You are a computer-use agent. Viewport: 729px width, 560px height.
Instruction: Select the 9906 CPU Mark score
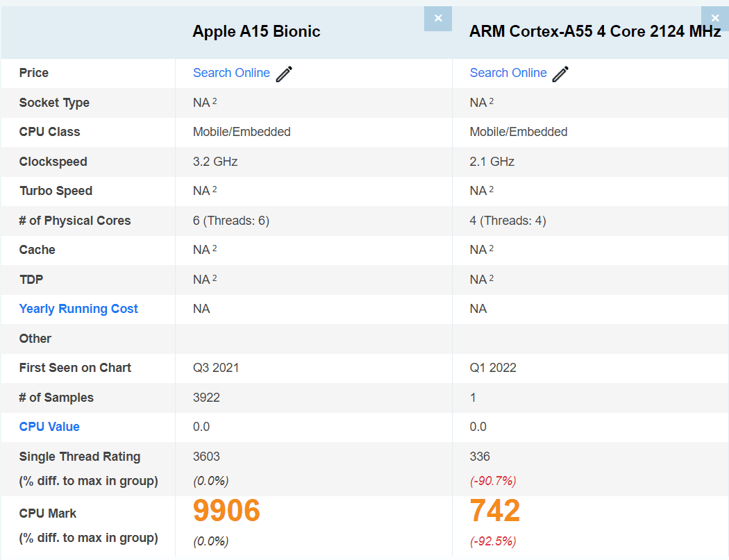[x=226, y=511]
